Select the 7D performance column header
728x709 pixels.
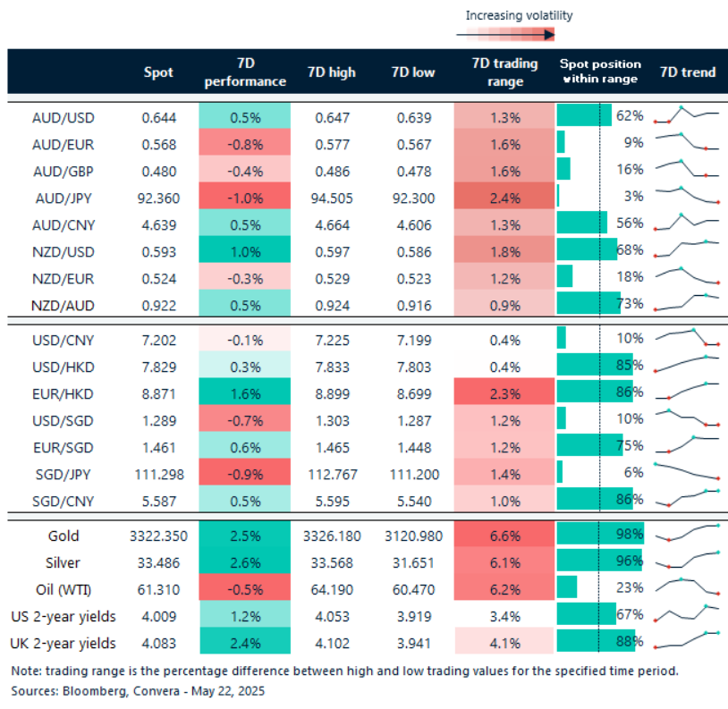point(244,72)
